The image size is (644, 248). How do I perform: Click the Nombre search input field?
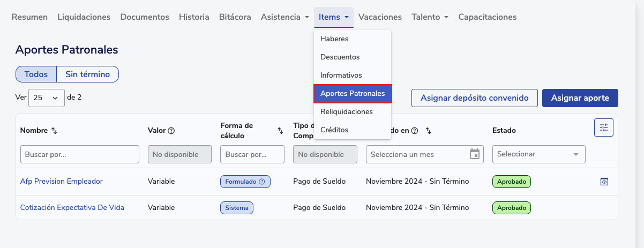click(79, 154)
